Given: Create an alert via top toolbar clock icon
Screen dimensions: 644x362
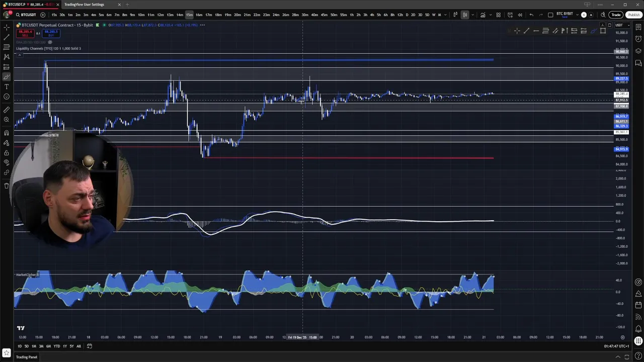Looking at the screenshot, I should tap(510, 15).
